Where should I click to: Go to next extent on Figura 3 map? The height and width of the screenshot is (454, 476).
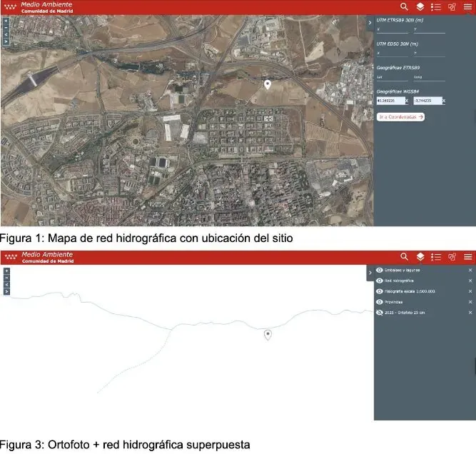[x=6, y=292]
